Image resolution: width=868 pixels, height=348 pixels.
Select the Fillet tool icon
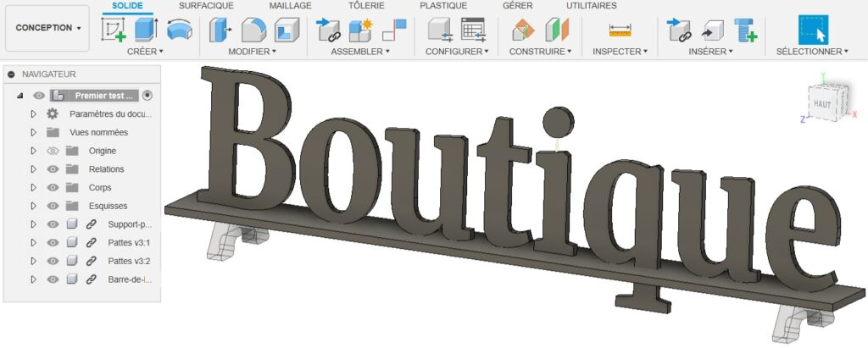pyautogui.click(x=253, y=30)
